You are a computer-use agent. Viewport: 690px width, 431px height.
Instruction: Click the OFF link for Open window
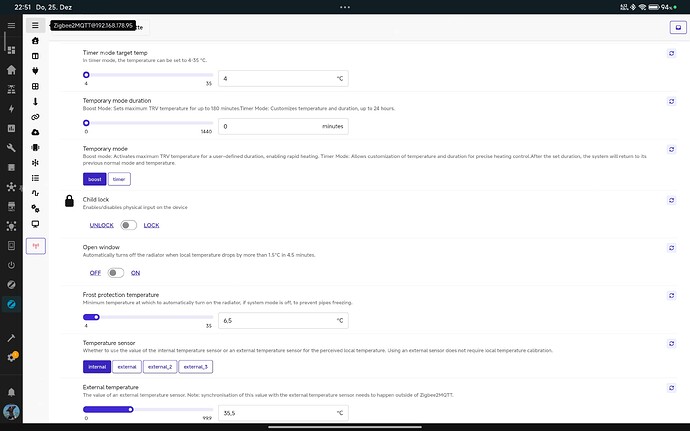[x=95, y=273]
